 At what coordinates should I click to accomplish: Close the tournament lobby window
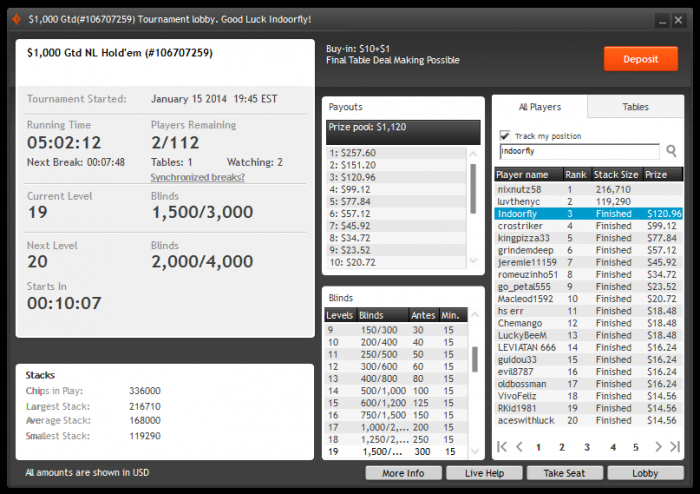[x=678, y=21]
